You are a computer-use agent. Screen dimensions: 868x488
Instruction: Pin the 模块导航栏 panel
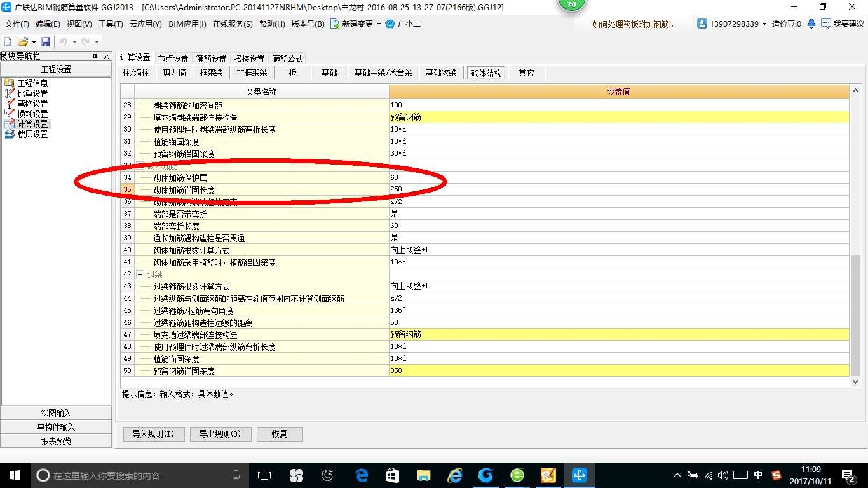pyautogui.click(x=95, y=57)
